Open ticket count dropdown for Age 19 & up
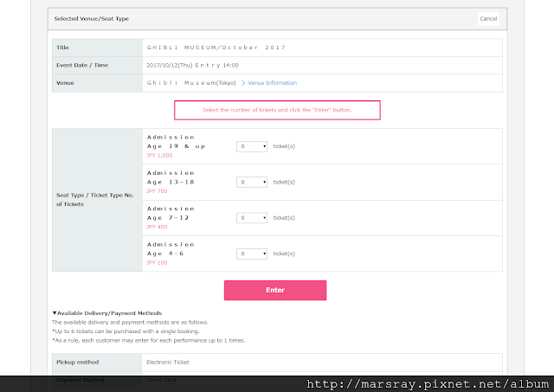 coord(252,146)
